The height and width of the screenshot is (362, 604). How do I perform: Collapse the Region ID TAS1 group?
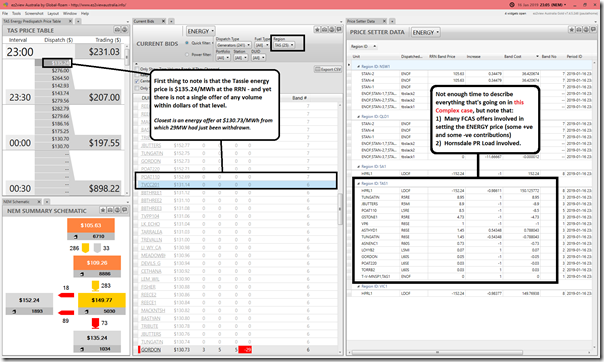359,184
